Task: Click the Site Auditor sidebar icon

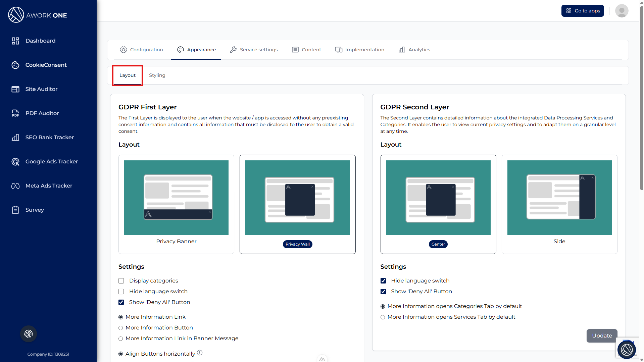Action: click(x=15, y=89)
